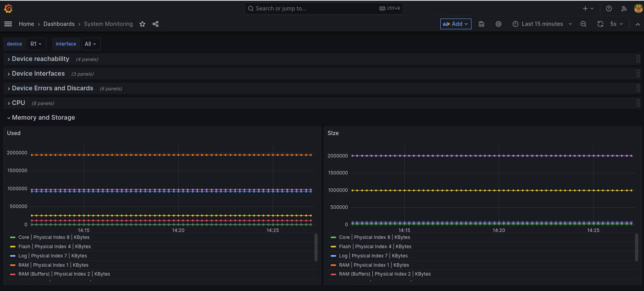Viewport: 644px width, 291px height.
Task: Toggle RAM (Buffers) series in SIze legend
Action: click(x=385, y=274)
